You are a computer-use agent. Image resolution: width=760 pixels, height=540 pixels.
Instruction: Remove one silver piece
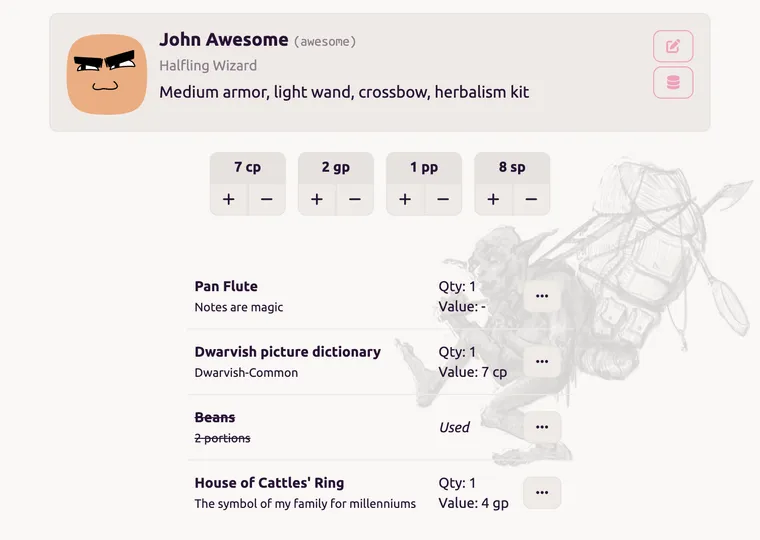pos(531,199)
